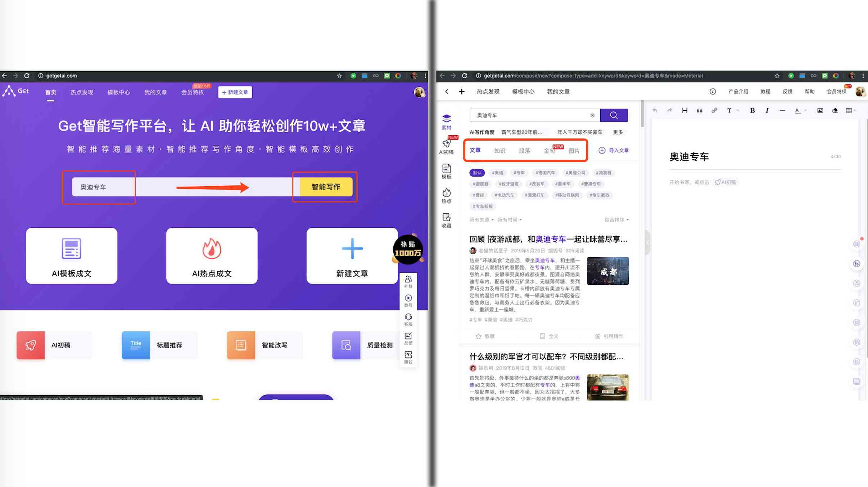Enable 德国汽车 tag filter
Screen dimensions: 868x487
544,172
